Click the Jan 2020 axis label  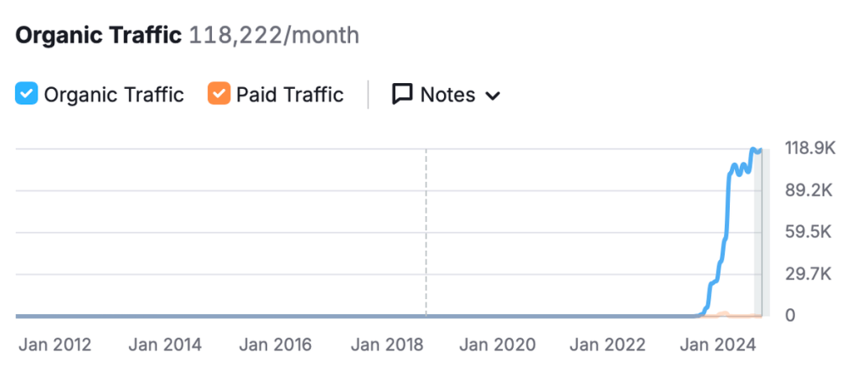tap(498, 345)
